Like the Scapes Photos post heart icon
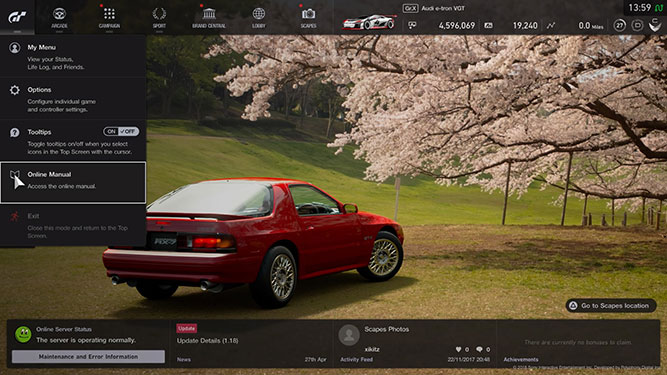 (458, 349)
